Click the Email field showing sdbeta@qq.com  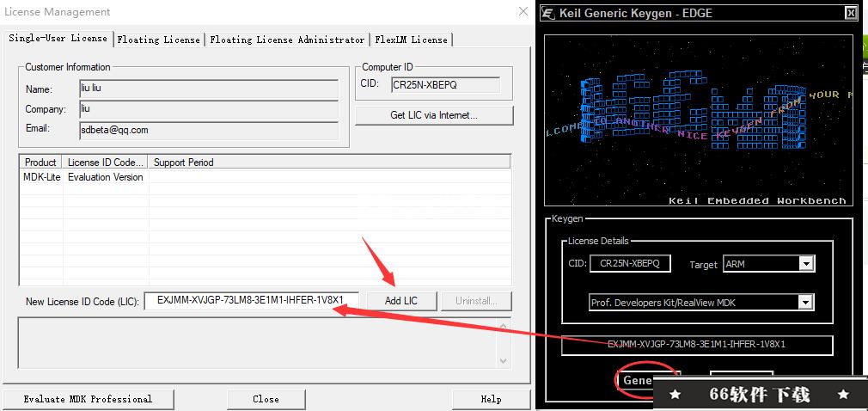click(209, 130)
